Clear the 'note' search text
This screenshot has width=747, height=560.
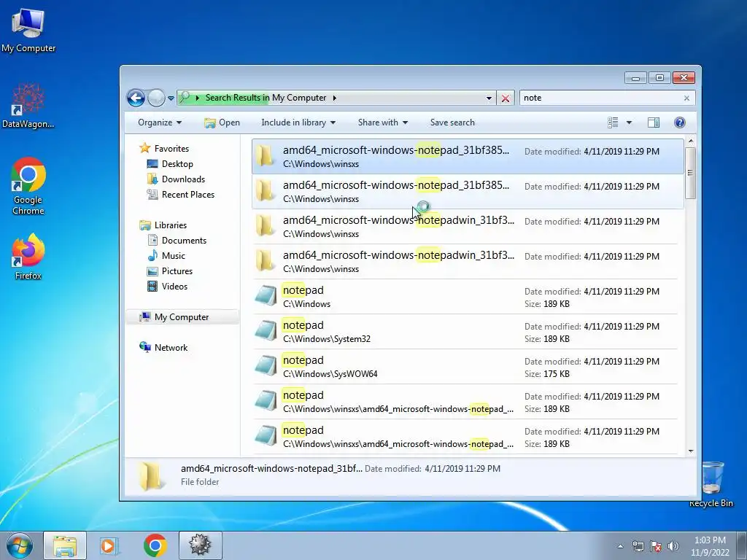686,98
